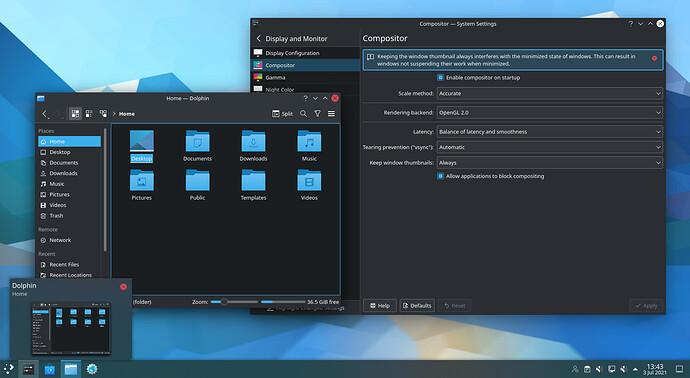Open the Gamma settings page

tap(305, 77)
